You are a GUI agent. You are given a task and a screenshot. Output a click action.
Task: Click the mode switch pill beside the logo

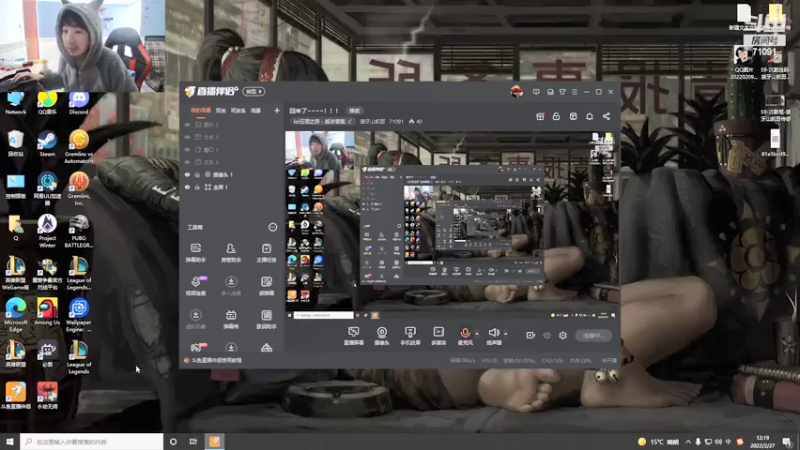point(254,91)
